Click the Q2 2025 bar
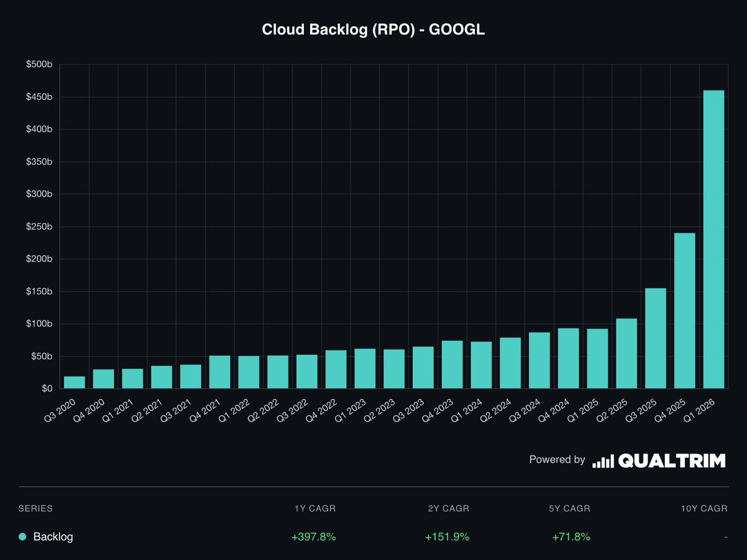The width and height of the screenshot is (747, 560). pos(626,354)
